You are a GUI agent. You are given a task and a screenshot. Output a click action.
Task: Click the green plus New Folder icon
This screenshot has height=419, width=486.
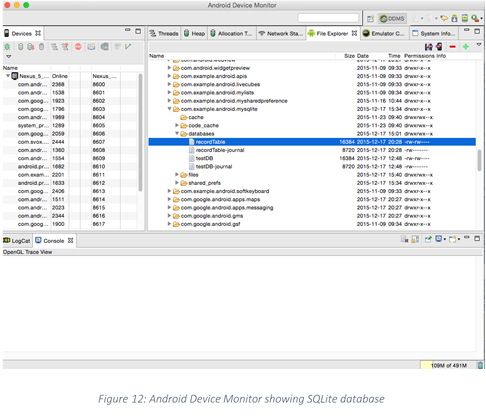coord(466,47)
